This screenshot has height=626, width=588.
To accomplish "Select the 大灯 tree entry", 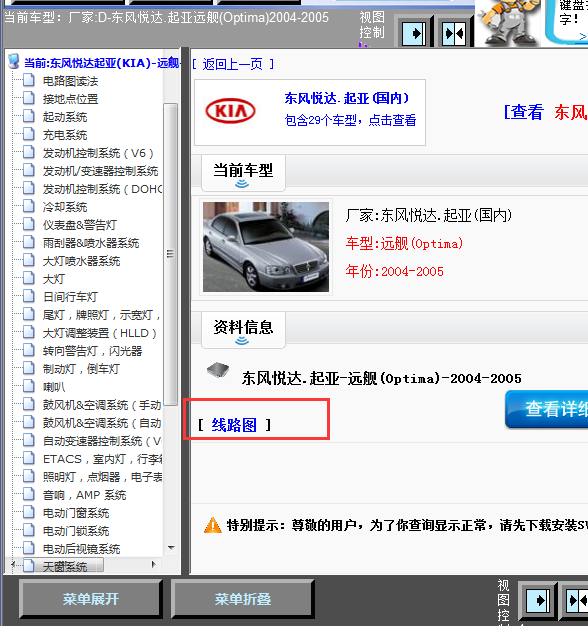I will click(54, 279).
